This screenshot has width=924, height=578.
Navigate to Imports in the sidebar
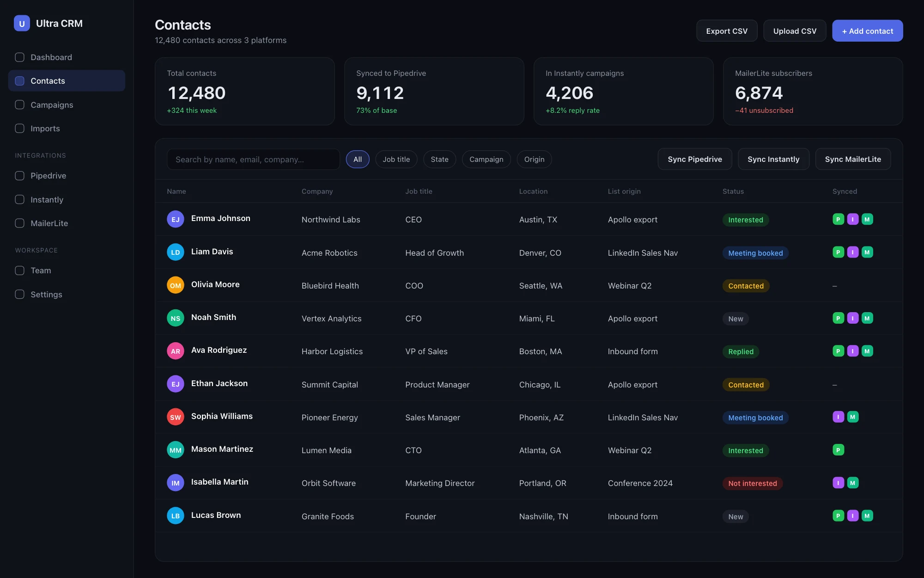tap(67, 129)
